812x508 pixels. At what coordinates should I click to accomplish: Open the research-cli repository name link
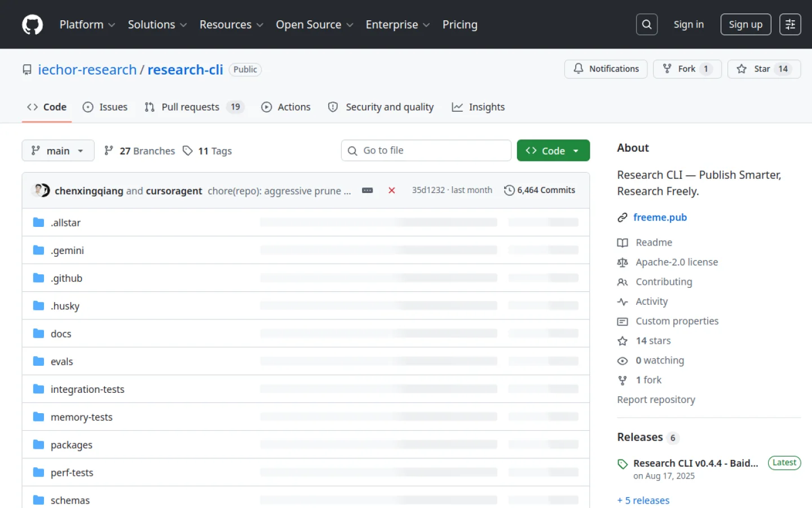click(186, 69)
